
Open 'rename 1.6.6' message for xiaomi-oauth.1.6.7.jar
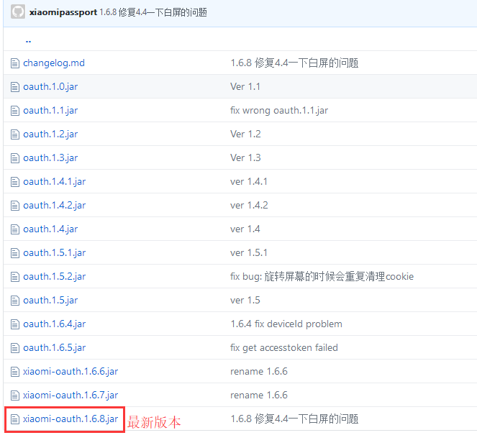click(259, 396)
